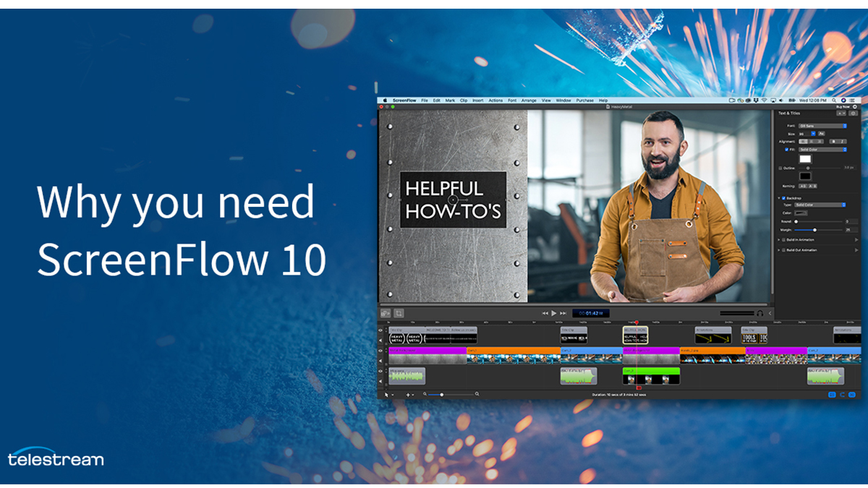Click the timeline playhead marker
This screenshot has width=868, height=488.
(637, 322)
